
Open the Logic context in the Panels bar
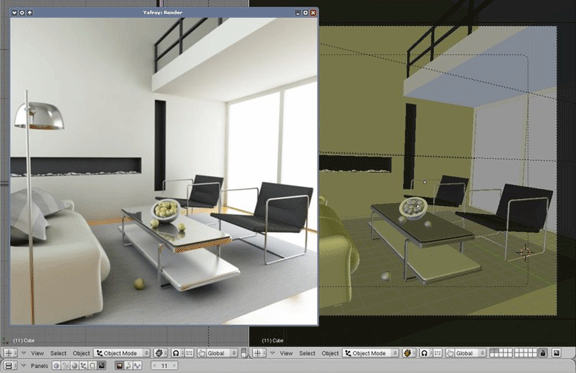click(56, 366)
